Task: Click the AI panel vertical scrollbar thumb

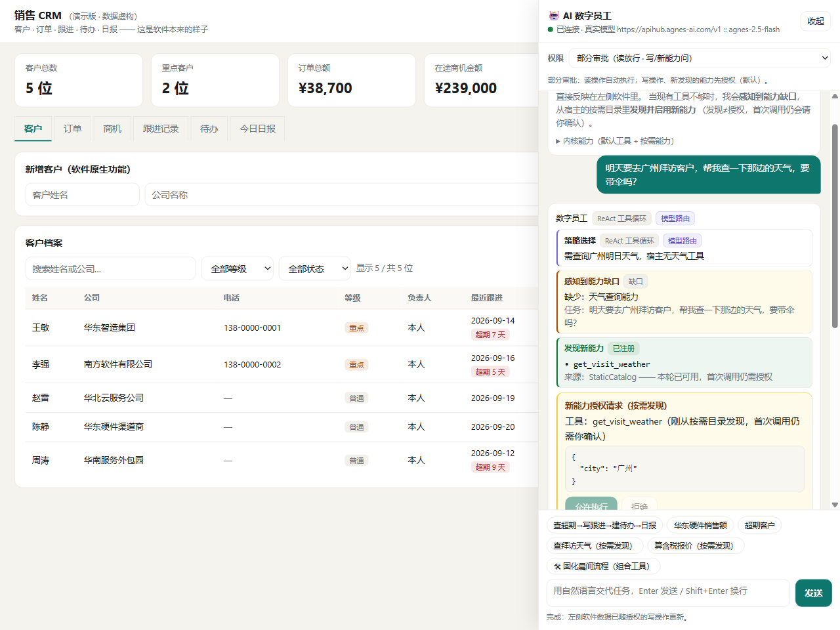Action: click(x=835, y=225)
